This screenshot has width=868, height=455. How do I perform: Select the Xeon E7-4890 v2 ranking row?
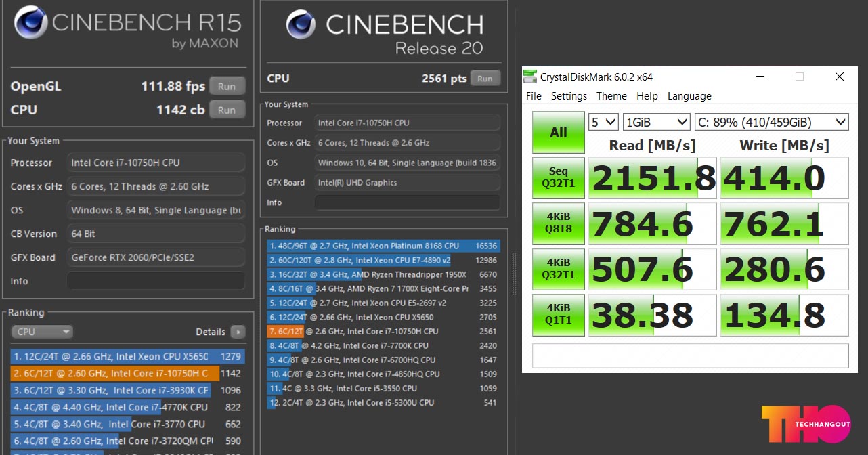383,260
